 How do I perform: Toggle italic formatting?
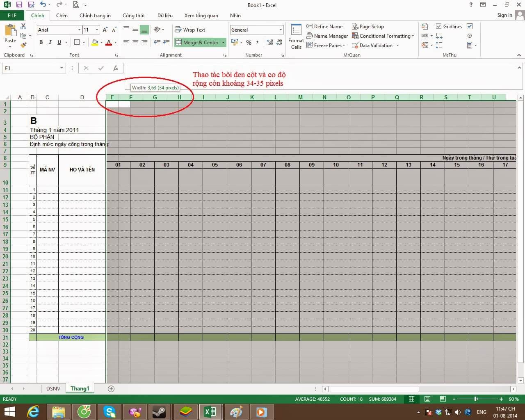50,42
